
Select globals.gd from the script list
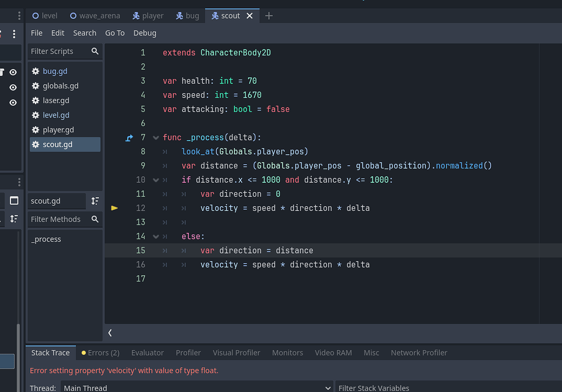point(60,86)
